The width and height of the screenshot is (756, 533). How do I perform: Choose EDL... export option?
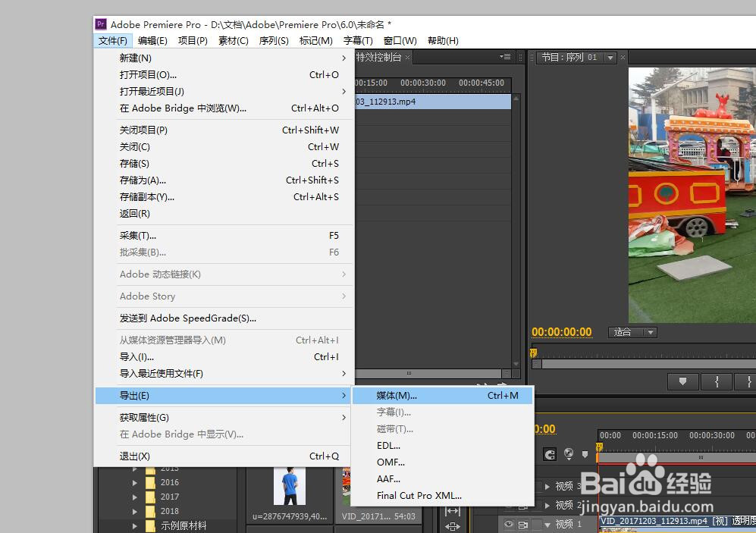(x=442, y=446)
